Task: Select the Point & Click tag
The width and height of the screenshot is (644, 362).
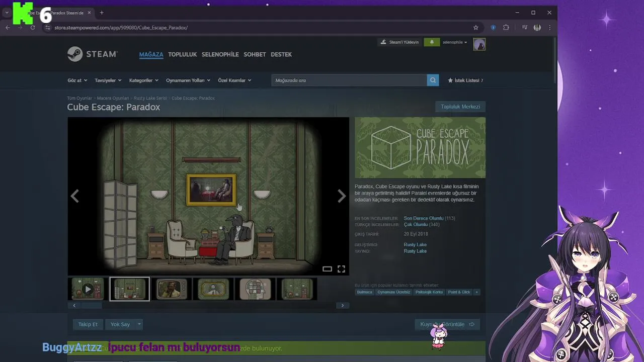Action: pos(459,292)
